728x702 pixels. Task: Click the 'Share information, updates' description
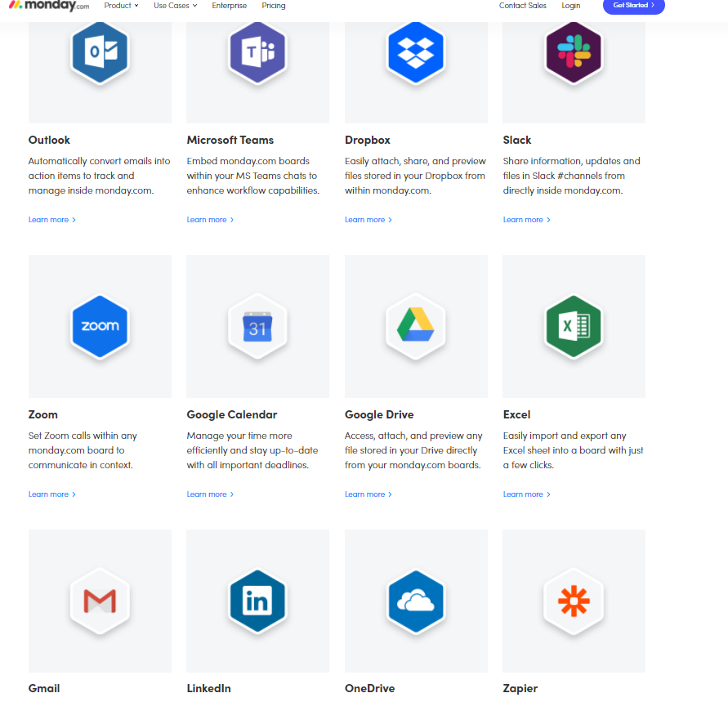click(572, 176)
